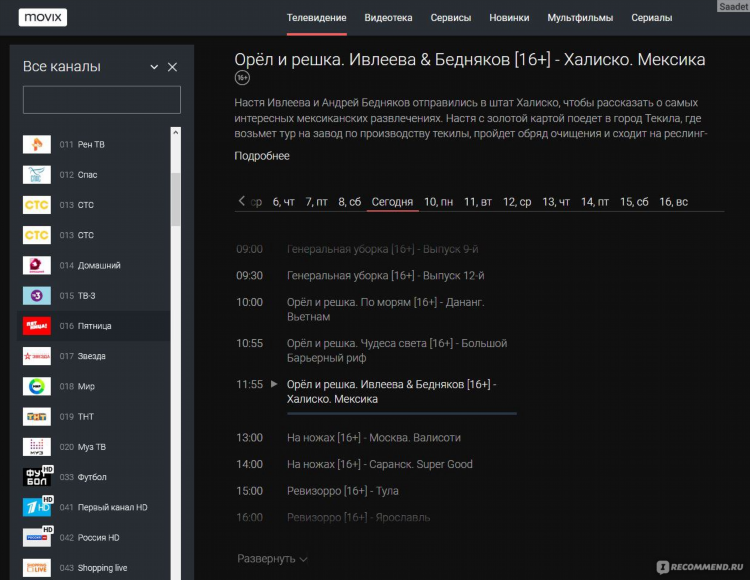Click the channel list scrollbar thumb
The width and height of the screenshot is (750, 580).
pyautogui.click(x=176, y=199)
